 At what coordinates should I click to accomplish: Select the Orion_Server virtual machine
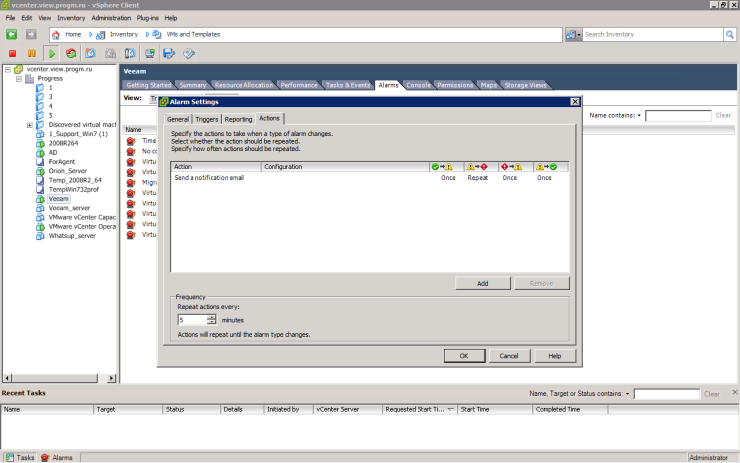pyautogui.click(x=67, y=171)
